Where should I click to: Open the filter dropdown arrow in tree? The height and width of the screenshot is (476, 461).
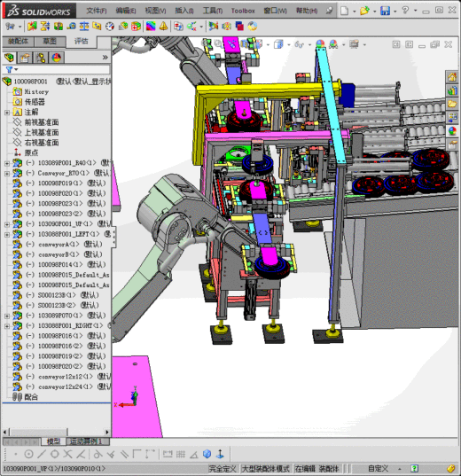[x=16, y=69]
